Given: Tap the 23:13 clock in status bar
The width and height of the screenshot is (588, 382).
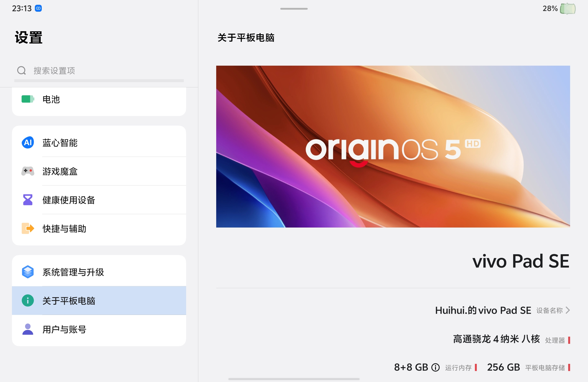Looking at the screenshot, I should pos(22,8).
